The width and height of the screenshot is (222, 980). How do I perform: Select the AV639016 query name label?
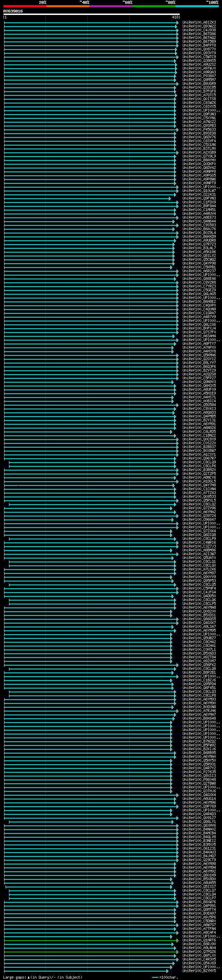pos(13,11)
